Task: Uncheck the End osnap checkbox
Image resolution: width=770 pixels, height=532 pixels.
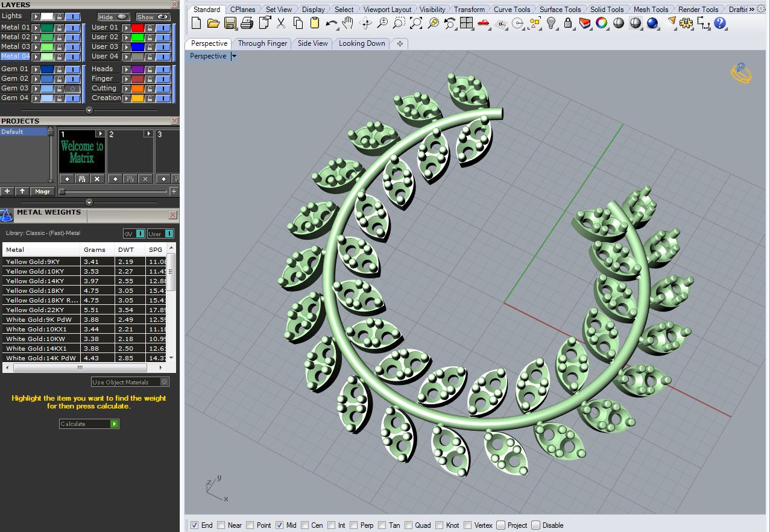Action: click(195, 525)
